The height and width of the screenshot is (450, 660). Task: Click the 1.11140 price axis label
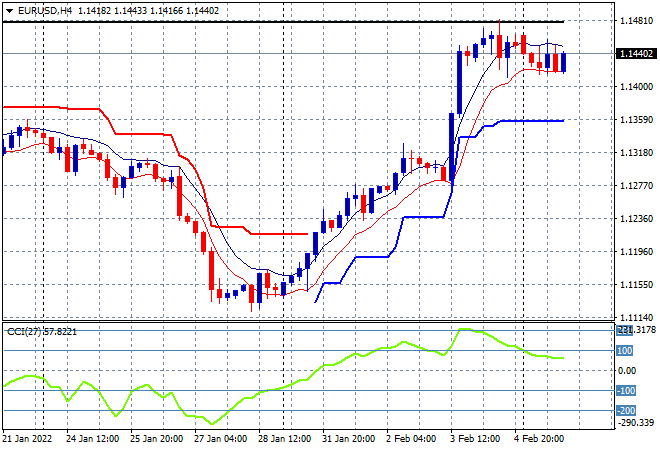tap(636, 318)
